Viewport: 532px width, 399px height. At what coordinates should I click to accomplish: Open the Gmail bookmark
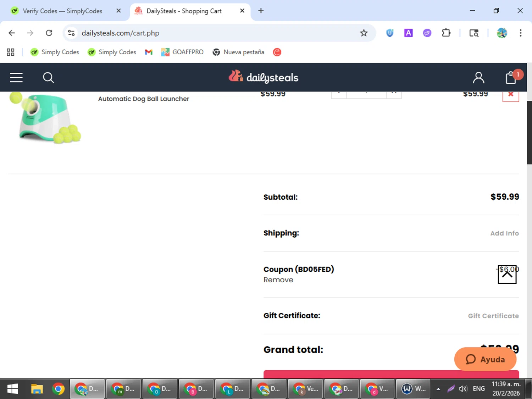click(x=149, y=52)
